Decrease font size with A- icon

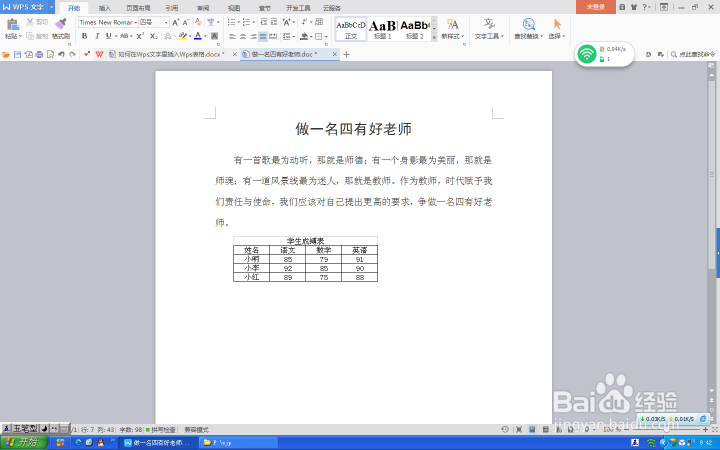pyautogui.click(x=186, y=22)
